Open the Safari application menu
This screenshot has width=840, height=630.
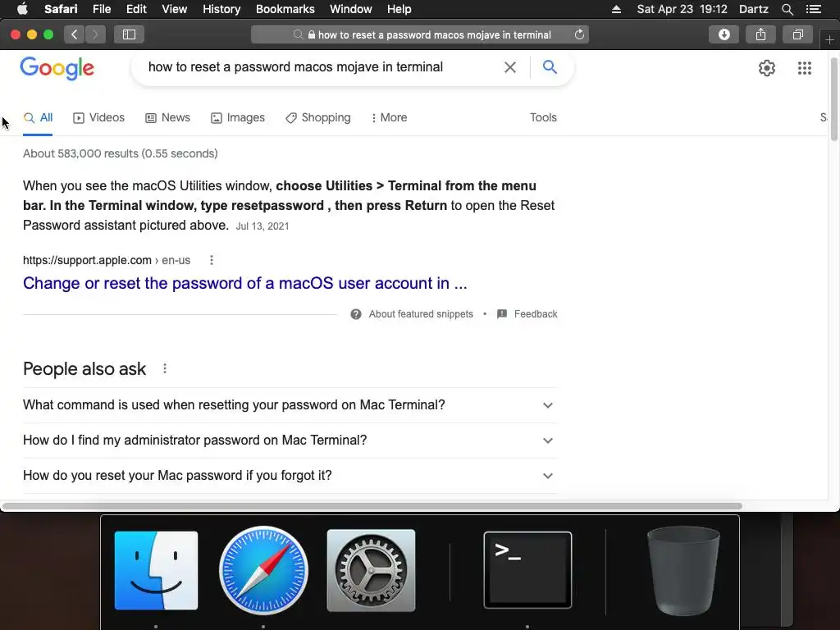point(61,9)
